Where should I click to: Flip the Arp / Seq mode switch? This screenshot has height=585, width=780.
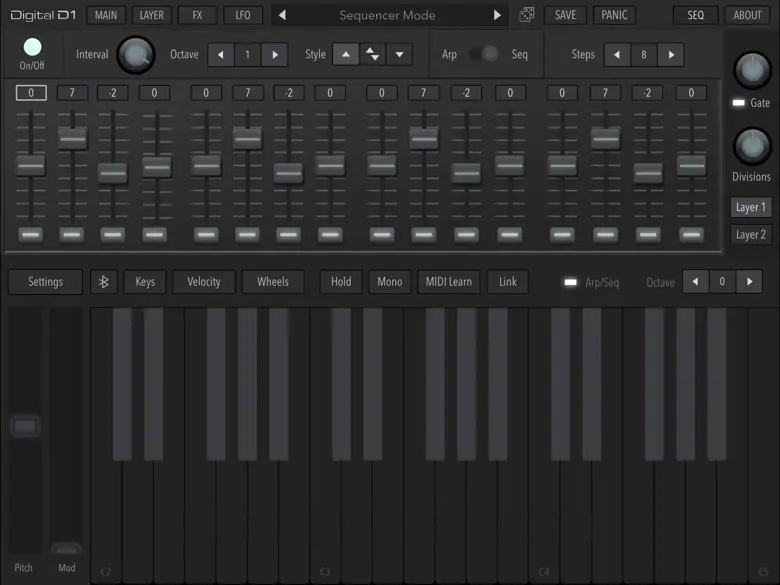pyautogui.click(x=485, y=54)
